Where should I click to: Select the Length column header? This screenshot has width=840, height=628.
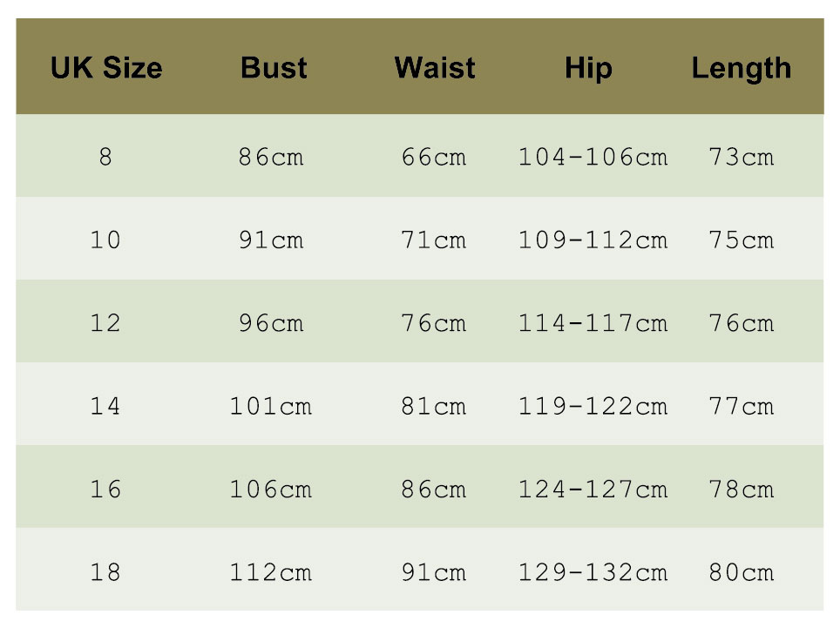(x=742, y=68)
